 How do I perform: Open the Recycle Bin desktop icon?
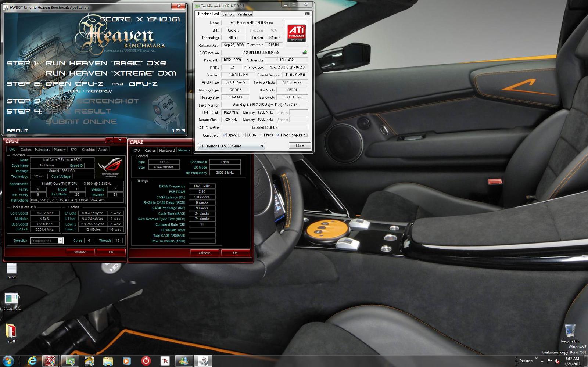tap(570, 333)
